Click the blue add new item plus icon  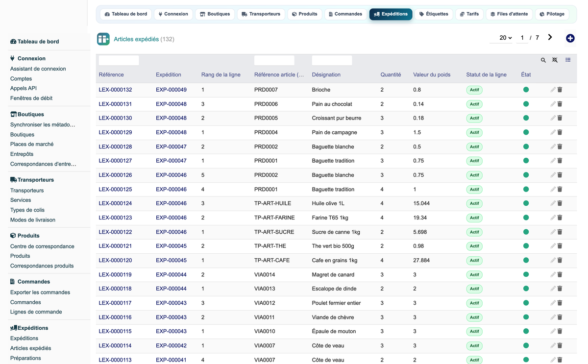(x=570, y=38)
